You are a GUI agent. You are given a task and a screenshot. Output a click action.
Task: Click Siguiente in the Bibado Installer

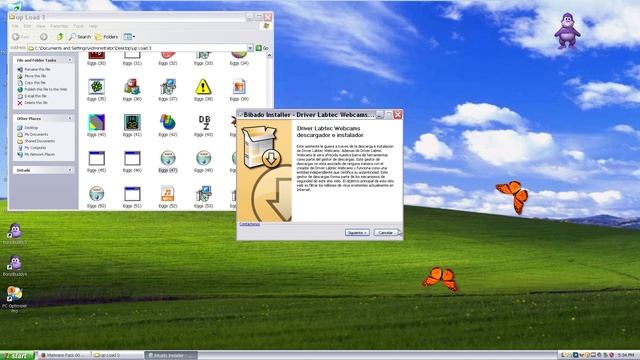click(x=357, y=233)
